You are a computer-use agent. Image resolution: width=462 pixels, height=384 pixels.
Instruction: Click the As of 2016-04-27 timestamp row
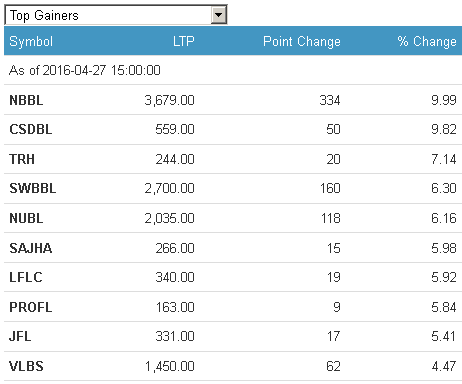coord(233,70)
